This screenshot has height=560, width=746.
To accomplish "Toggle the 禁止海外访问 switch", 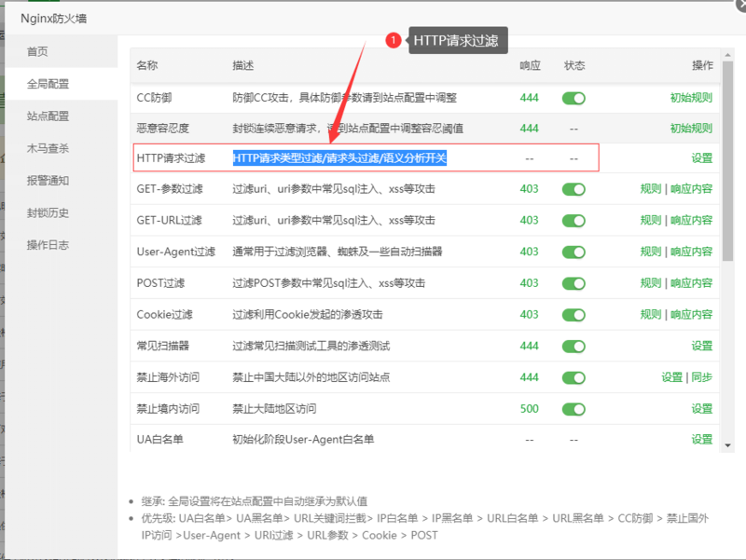I will [573, 377].
